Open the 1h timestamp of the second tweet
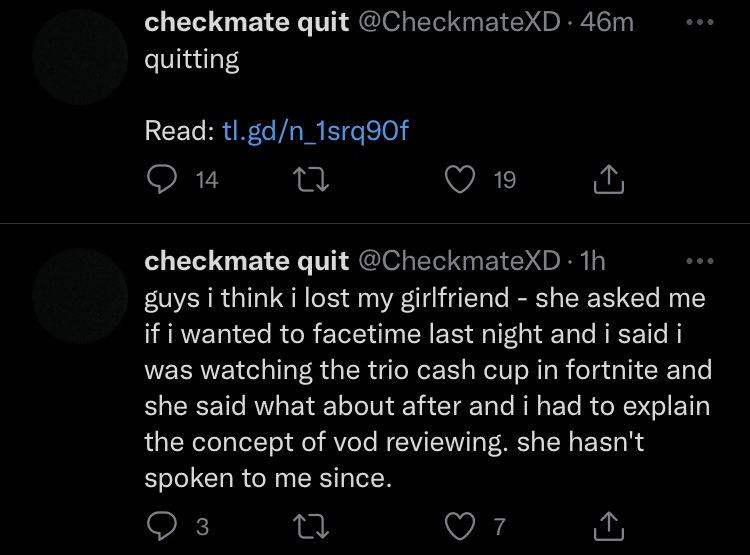750x555 pixels. 593,261
